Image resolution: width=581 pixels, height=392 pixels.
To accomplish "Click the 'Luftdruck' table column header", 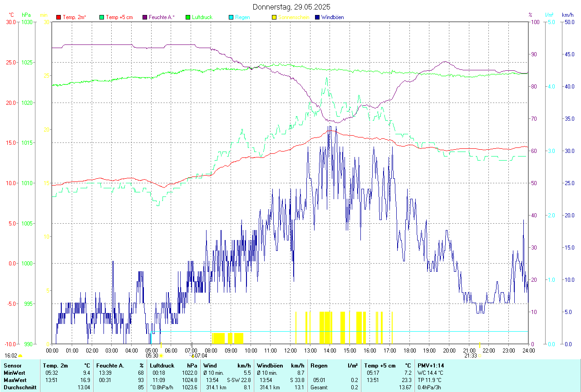I will click(x=162, y=366).
